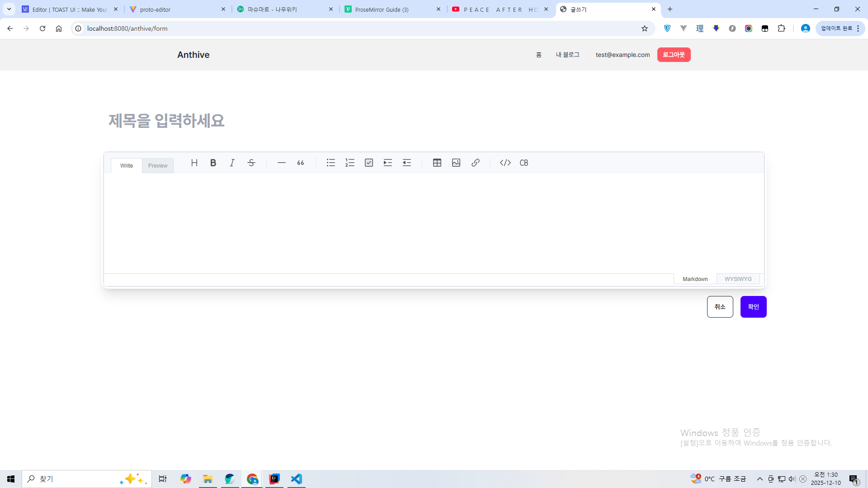Insert a task checkbox list
The width and height of the screenshot is (868, 488).
[369, 163]
